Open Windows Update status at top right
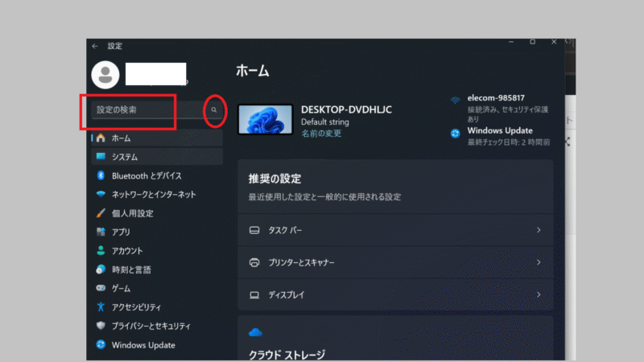The height and width of the screenshot is (362, 644). pos(501,136)
